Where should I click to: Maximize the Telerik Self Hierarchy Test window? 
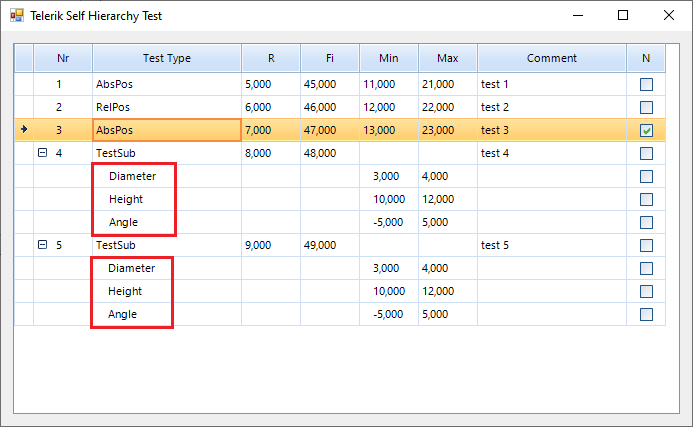coord(623,16)
